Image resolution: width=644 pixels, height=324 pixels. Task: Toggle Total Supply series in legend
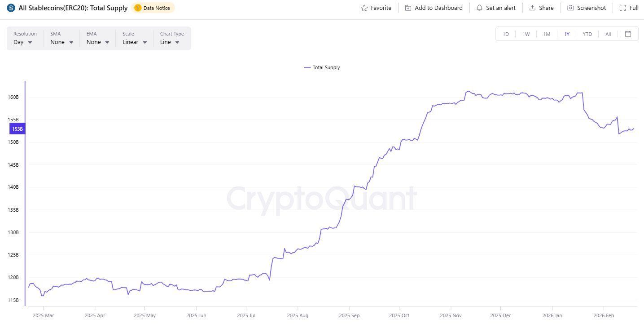click(x=322, y=67)
